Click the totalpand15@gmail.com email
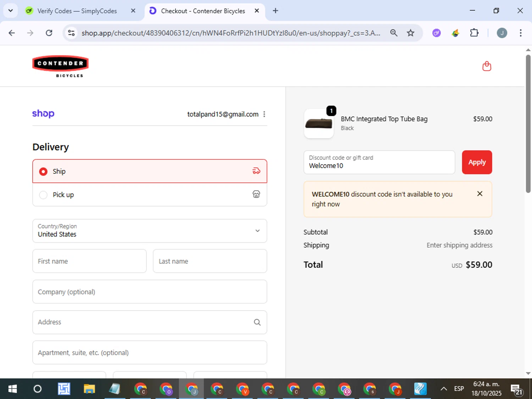 coord(223,114)
